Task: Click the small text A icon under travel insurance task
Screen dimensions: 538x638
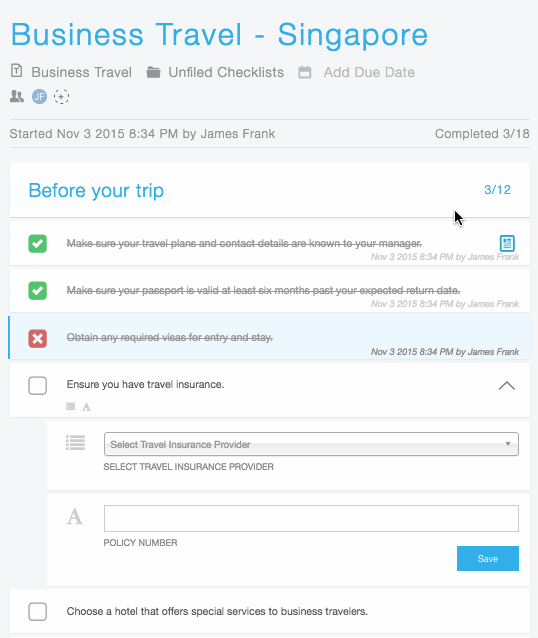Action: [86, 407]
